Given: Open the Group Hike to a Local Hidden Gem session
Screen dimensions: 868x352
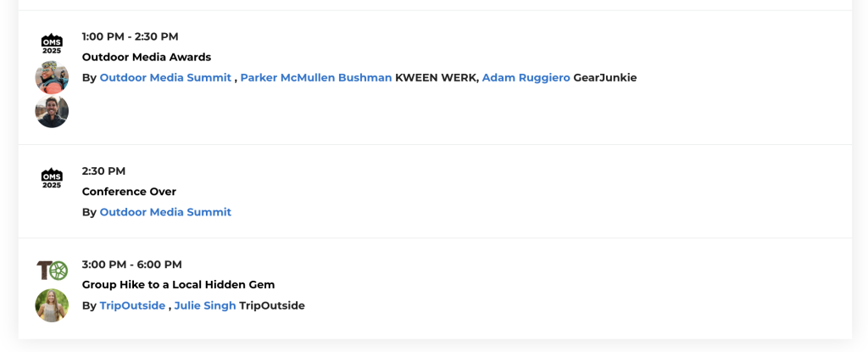Looking at the screenshot, I should point(178,285).
